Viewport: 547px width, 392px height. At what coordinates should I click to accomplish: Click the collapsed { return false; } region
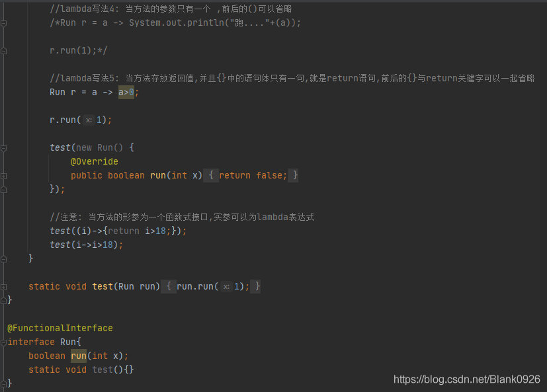point(251,175)
